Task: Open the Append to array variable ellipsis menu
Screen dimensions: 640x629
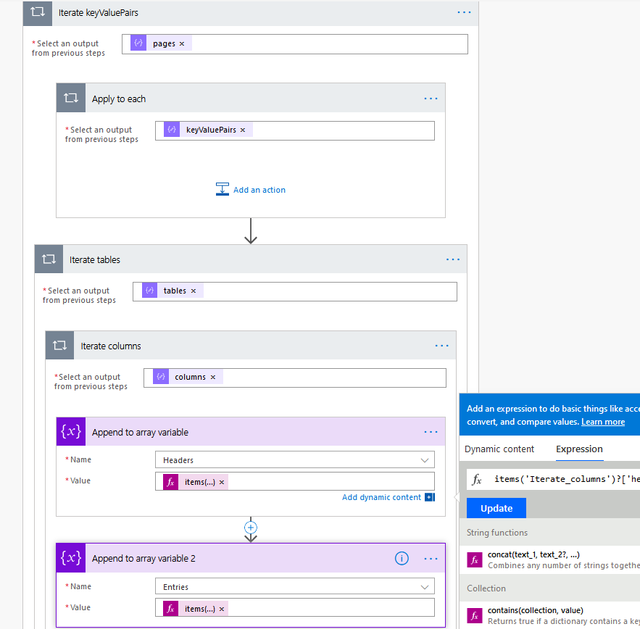Action: [431, 432]
